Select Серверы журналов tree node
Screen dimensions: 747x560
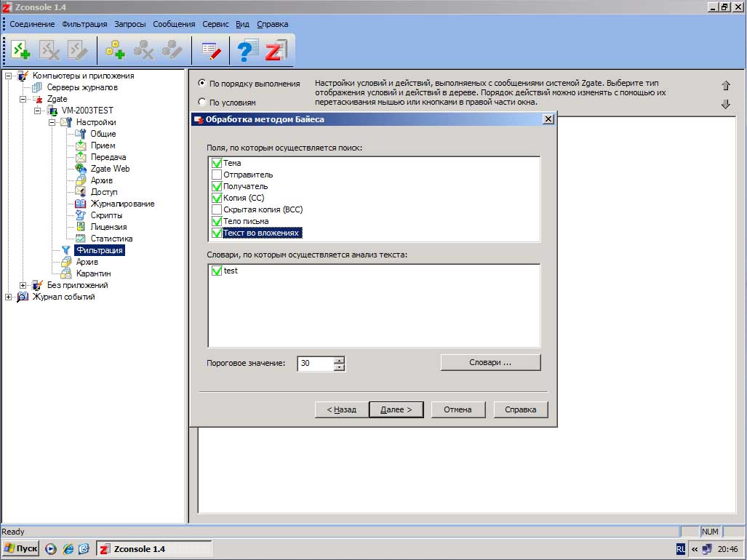pyautogui.click(x=82, y=87)
